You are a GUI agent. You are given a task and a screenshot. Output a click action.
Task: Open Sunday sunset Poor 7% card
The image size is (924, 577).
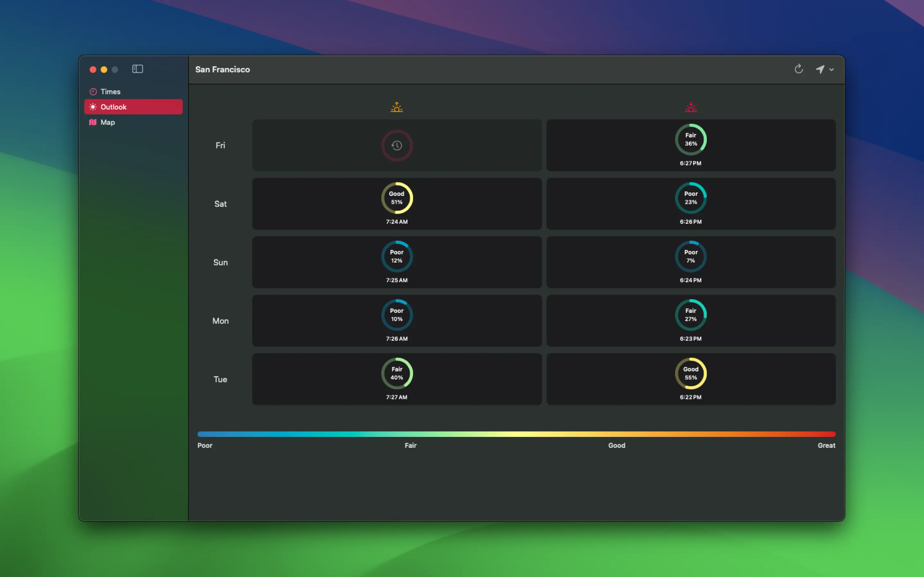click(691, 262)
